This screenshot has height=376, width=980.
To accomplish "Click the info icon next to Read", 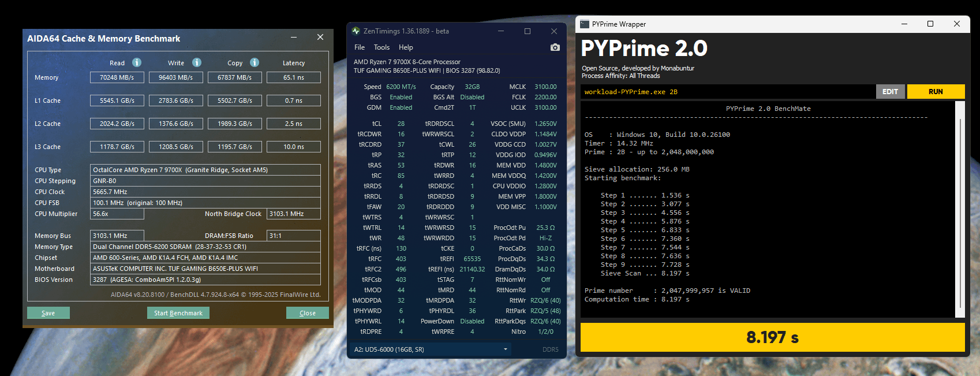I will tap(137, 62).
